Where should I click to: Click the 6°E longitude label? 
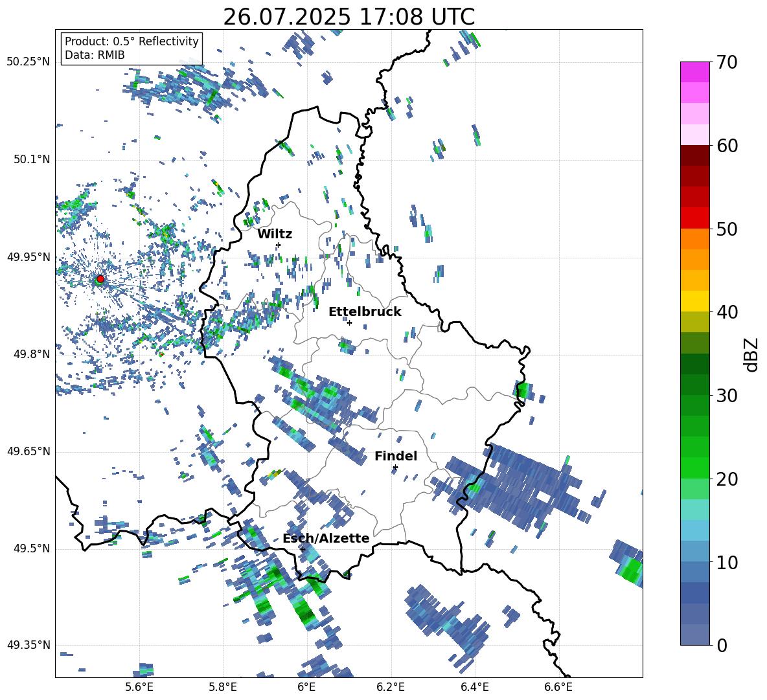click(306, 687)
